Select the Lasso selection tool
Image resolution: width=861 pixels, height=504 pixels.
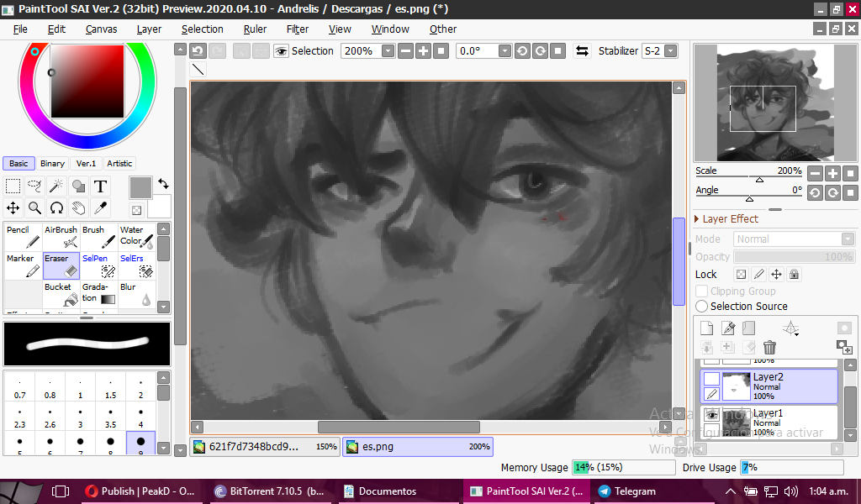point(34,186)
